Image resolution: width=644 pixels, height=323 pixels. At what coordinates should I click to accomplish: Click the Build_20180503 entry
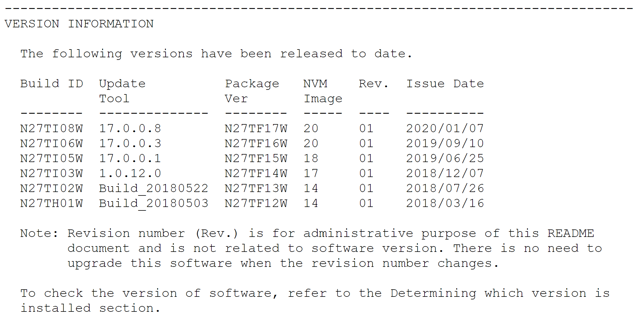point(154,204)
